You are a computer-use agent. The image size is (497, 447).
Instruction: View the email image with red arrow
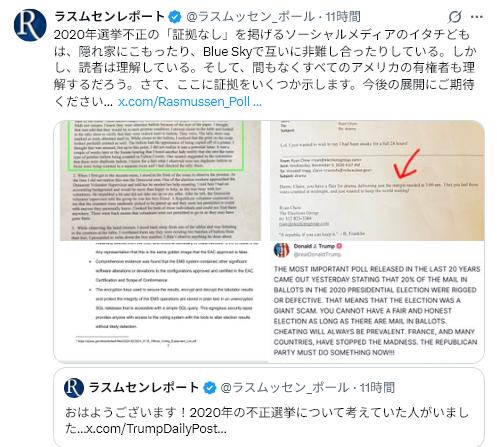coord(377,181)
